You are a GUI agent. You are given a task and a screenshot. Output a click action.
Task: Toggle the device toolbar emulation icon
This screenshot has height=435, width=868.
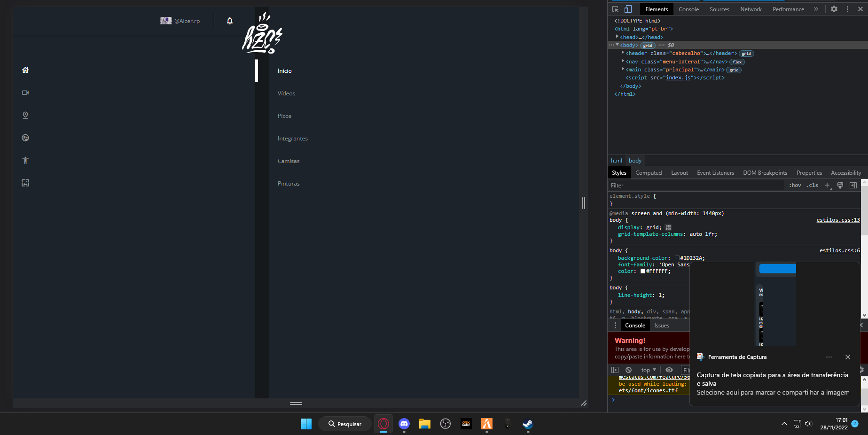coord(628,9)
